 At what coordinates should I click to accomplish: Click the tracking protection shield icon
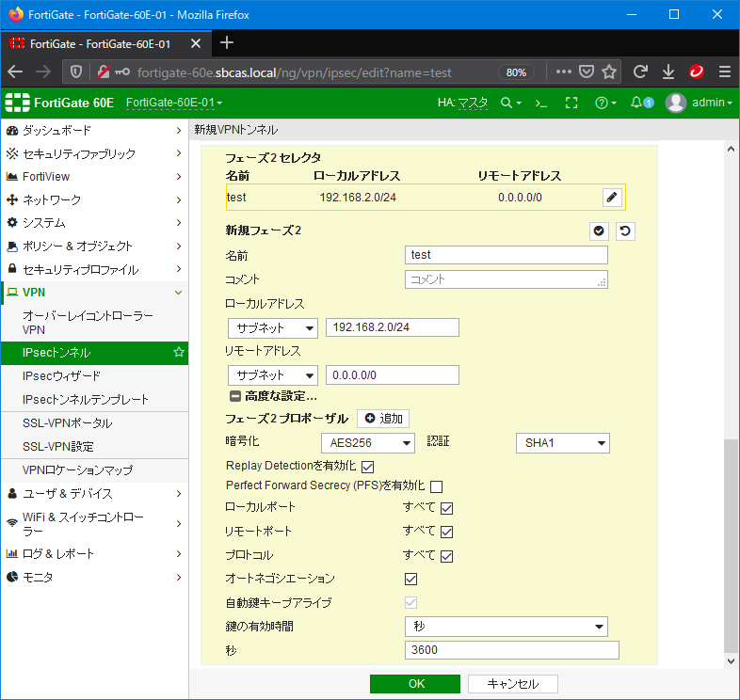pos(76,72)
